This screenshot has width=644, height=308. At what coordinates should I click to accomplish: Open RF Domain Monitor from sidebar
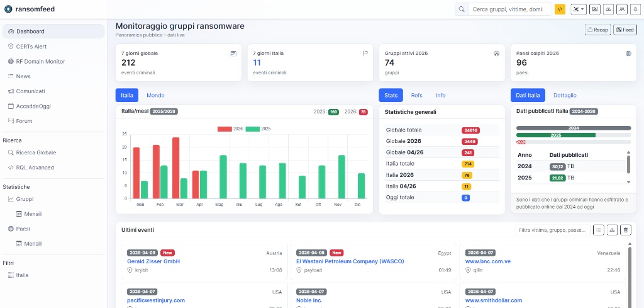(x=40, y=62)
